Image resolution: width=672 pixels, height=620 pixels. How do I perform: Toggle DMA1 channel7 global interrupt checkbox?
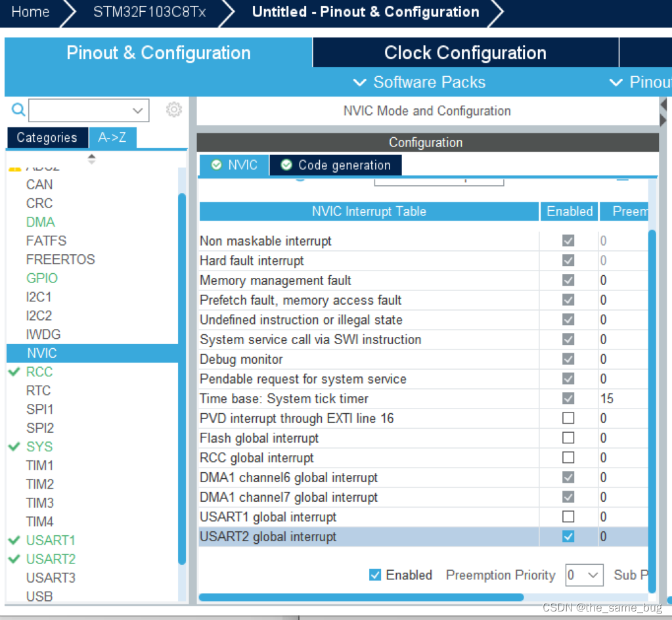tap(568, 497)
